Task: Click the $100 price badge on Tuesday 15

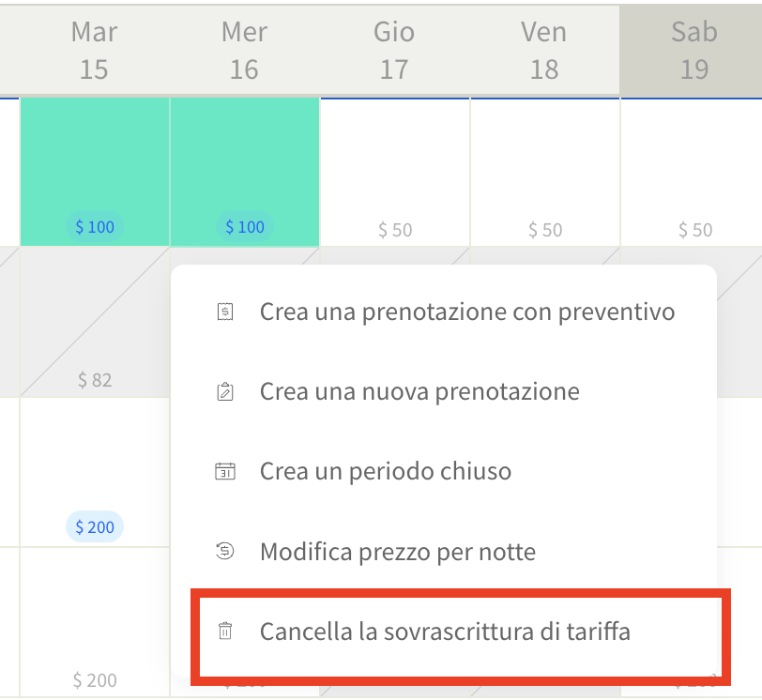Action: (x=95, y=227)
